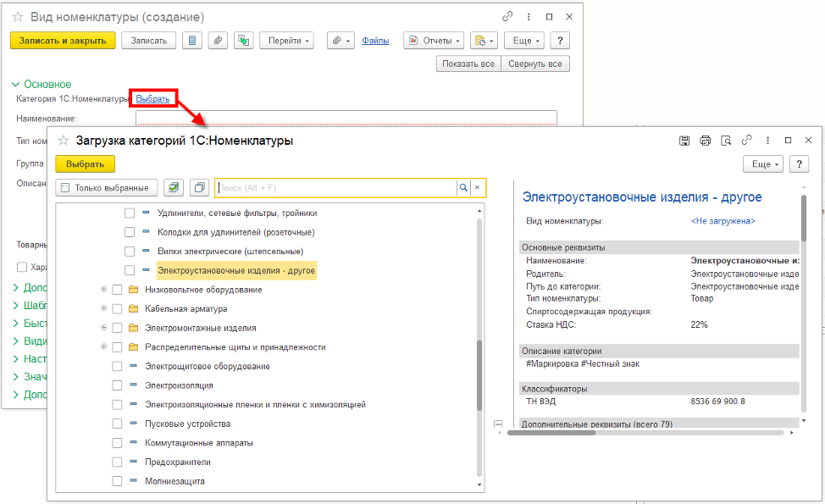Screen dimensions: 825x504
Task: Check Молниезащита checkbox
Action: pyautogui.click(x=118, y=481)
